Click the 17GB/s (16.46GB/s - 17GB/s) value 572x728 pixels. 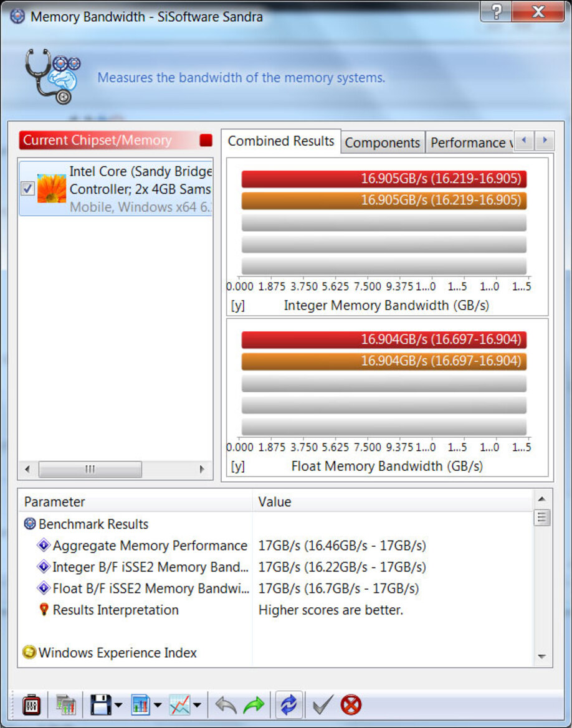point(342,546)
